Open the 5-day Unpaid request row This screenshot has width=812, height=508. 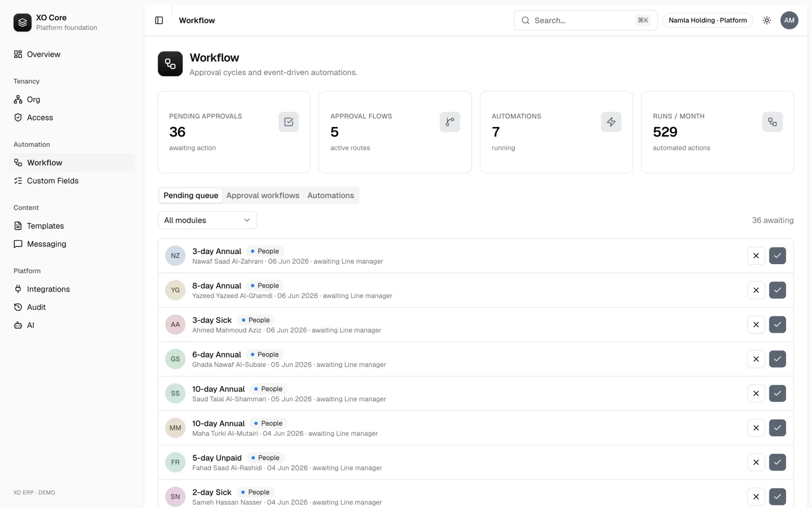point(476,462)
